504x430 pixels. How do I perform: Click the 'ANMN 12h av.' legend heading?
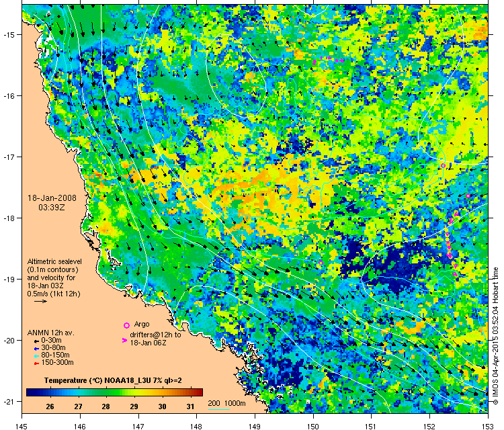pos(51,333)
